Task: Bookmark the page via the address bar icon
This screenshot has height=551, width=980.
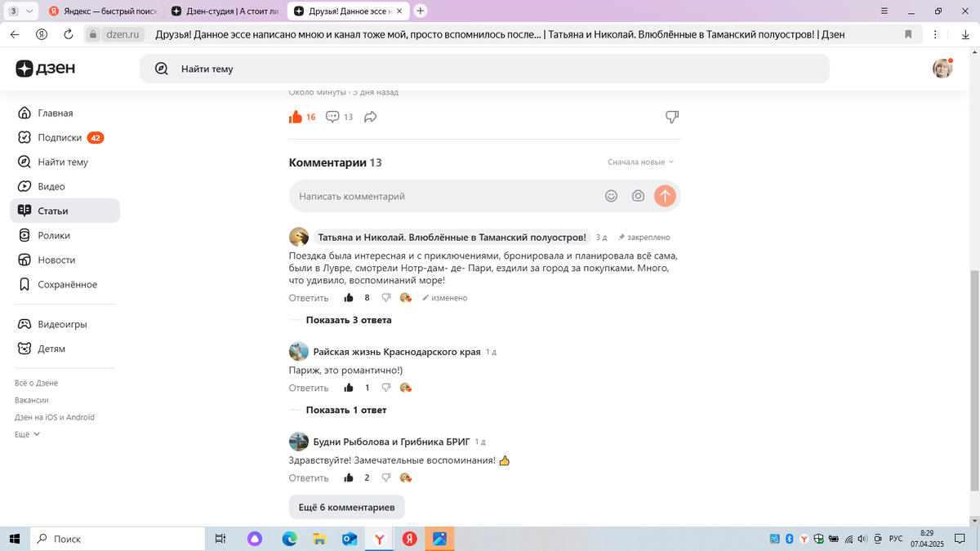Action: point(908,34)
